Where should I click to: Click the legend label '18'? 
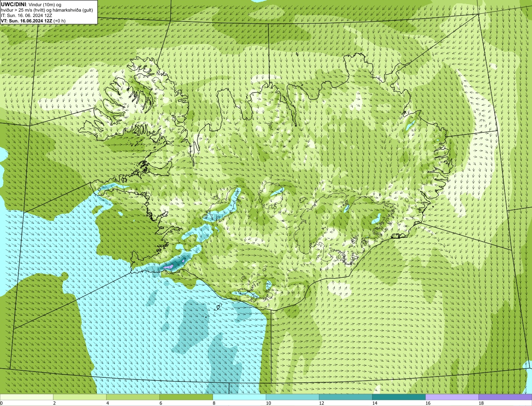tap(481, 403)
